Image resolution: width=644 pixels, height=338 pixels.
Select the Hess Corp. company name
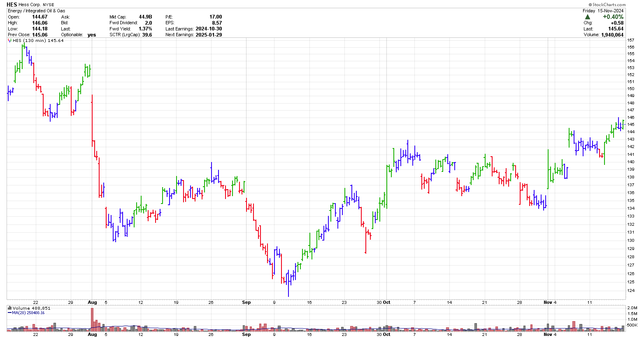30,5
